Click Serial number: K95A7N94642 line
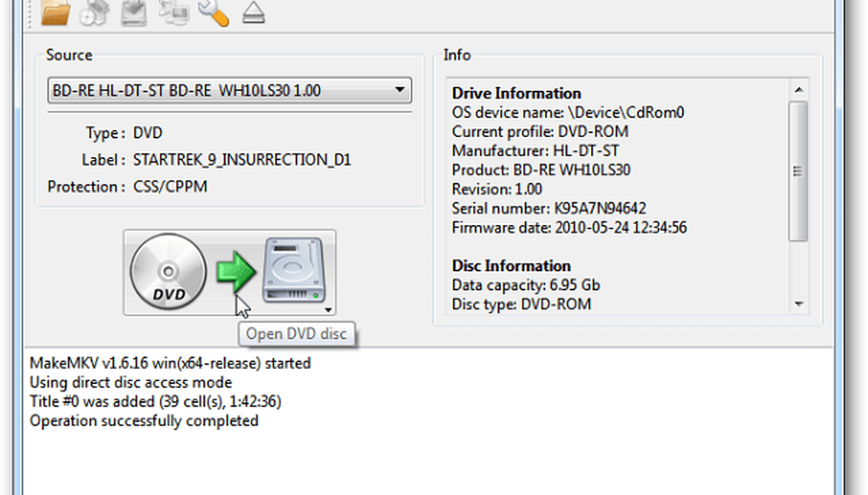The height and width of the screenshot is (495, 868). (549, 208)
